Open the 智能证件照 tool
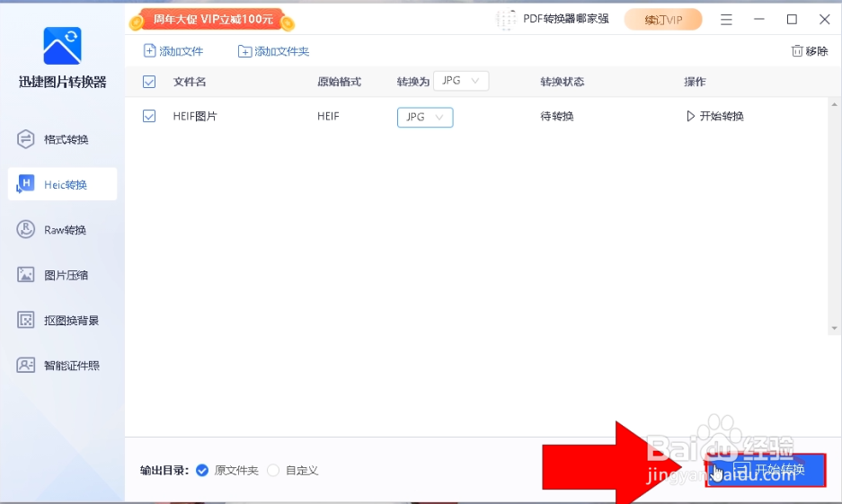 tap(62, 366)
